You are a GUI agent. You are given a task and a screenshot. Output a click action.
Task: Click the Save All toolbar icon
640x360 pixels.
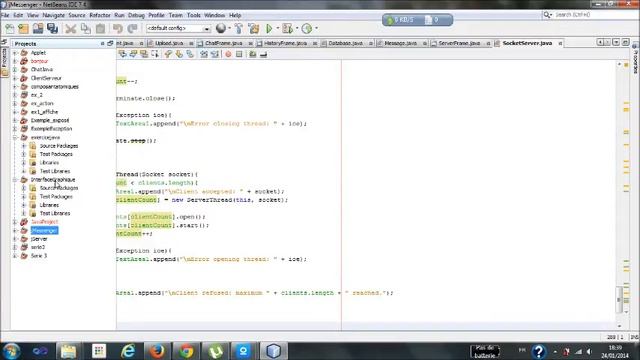[x=52, y=28]
